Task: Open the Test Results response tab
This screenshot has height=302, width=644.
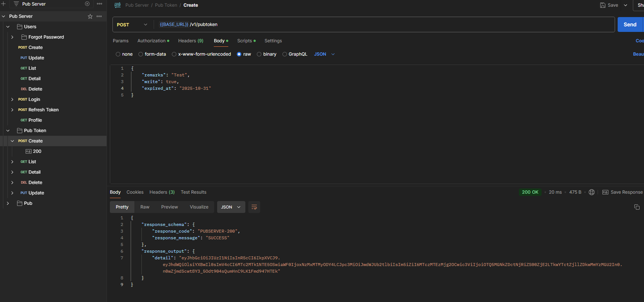Action: pyautogui.click(x=193, y=192)
